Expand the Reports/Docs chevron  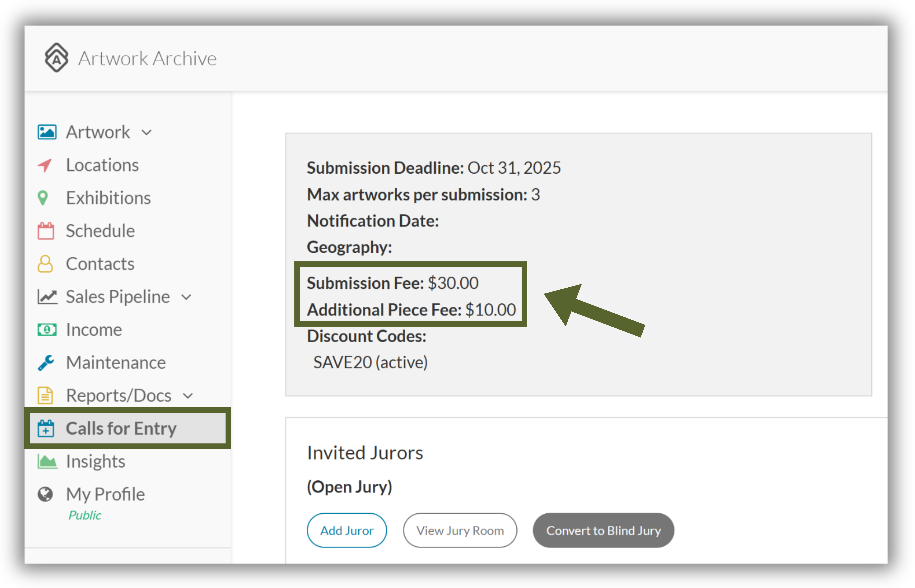pos(188,396)
